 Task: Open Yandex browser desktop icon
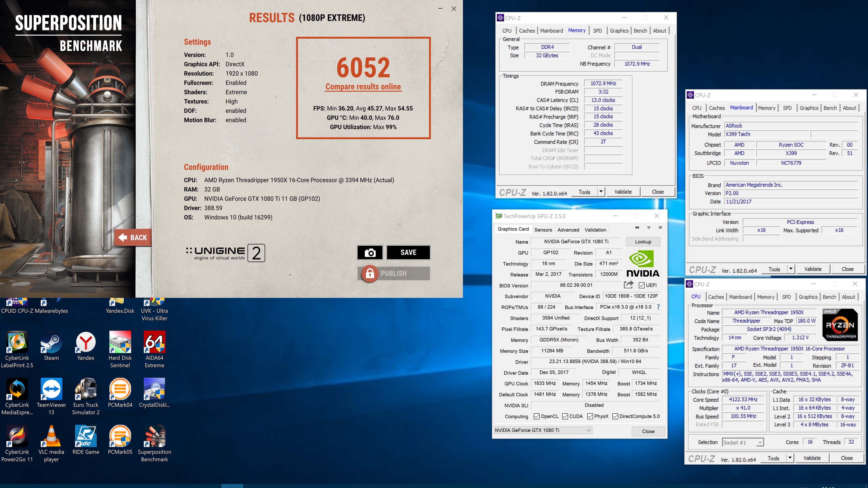86,346
